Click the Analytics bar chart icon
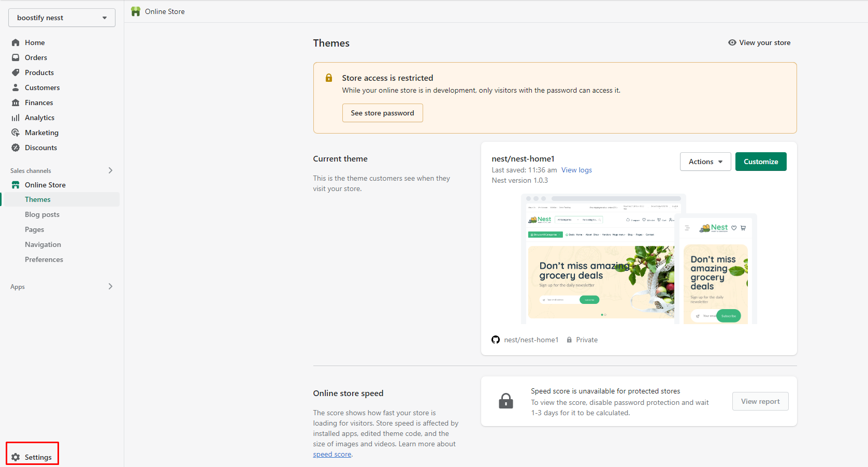The image size is (868, 467). [16, 118]
